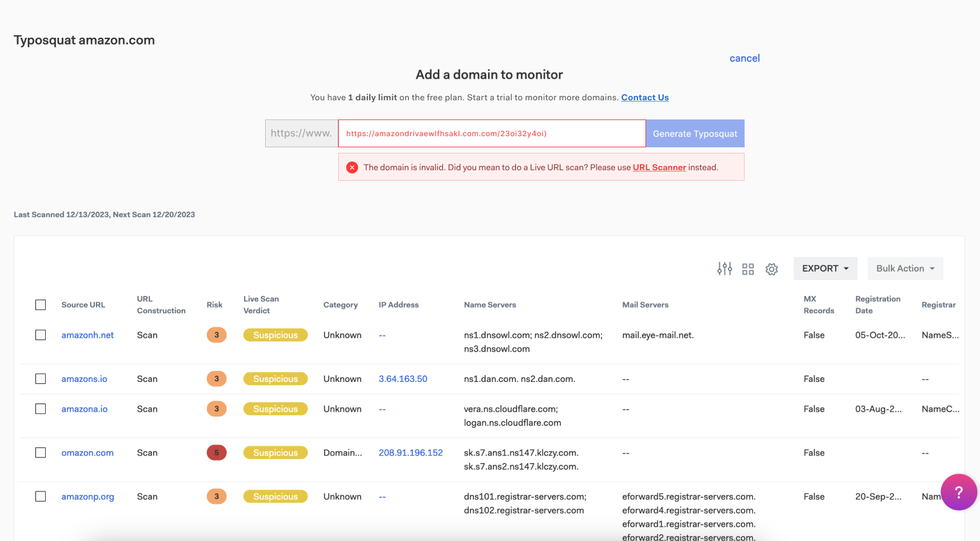Screen dimensions: 980x541
Task: Click risk badge 5 for omazon.com
Action: [x=216, y=453]
